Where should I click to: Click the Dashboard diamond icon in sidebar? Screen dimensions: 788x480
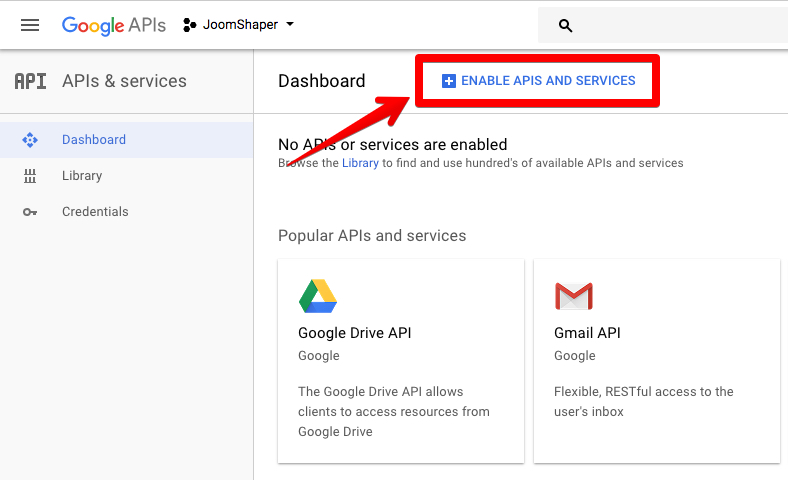pos(30,140)
